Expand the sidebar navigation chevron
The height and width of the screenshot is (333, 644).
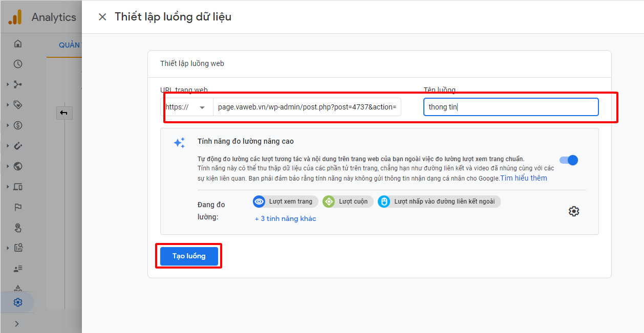[x=17, y=323]
